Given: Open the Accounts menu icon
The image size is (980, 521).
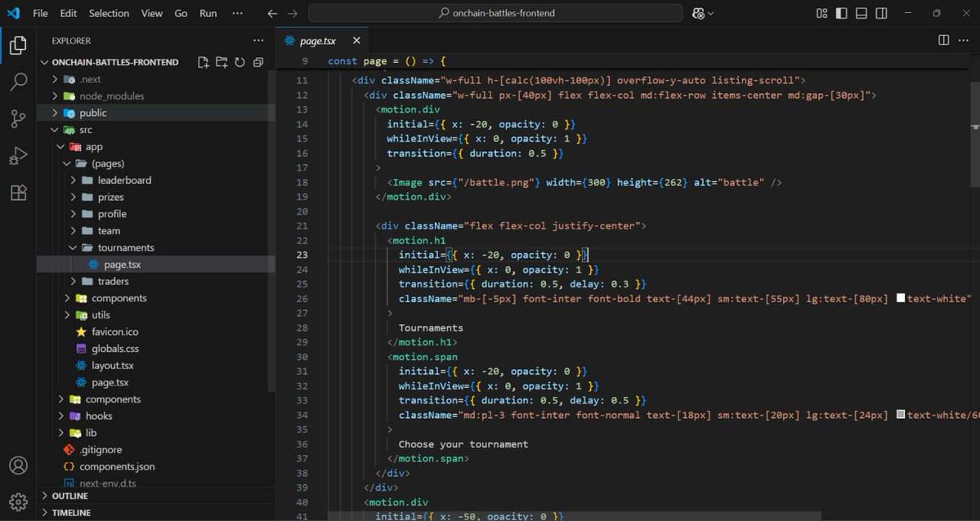Looking at the screenshot, I should tap(18, 465).
